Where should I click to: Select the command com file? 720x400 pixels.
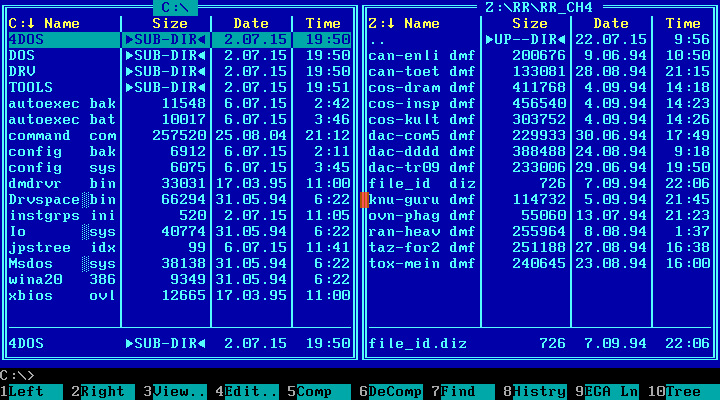pyautogui.click(x=180, y=136)
